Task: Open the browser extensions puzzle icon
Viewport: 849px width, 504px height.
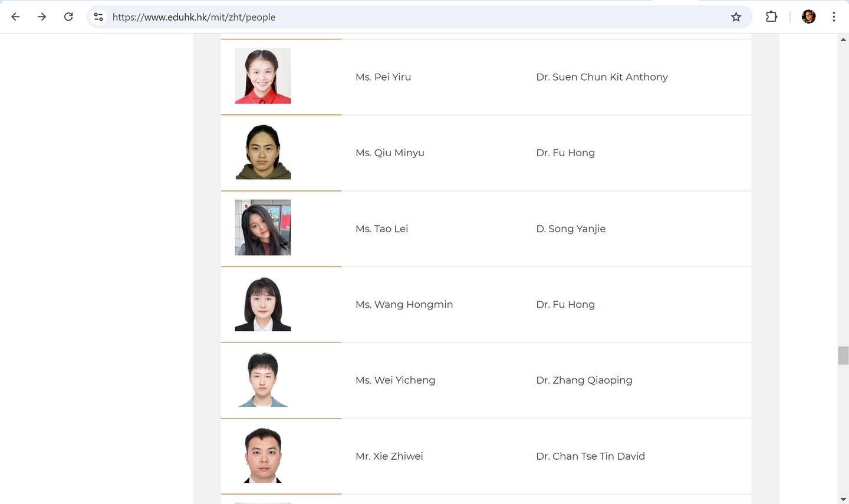Action: [x=771, y=17]
